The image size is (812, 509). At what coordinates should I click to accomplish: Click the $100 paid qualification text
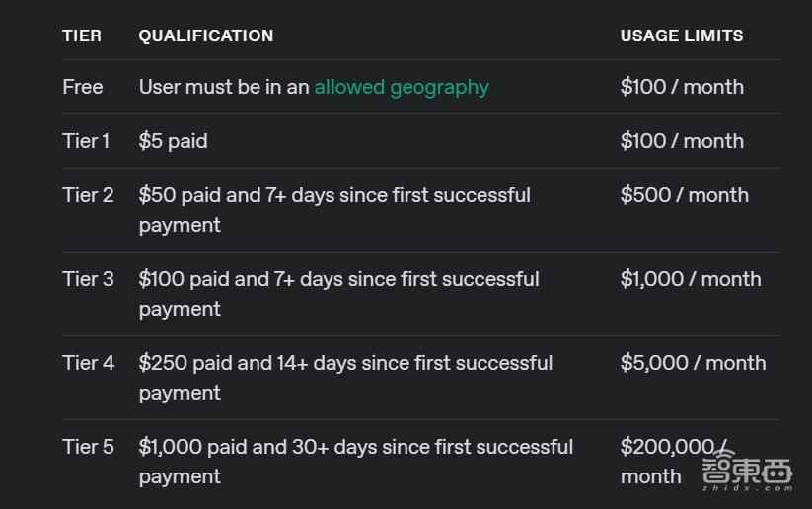click(x=338, y=293)
